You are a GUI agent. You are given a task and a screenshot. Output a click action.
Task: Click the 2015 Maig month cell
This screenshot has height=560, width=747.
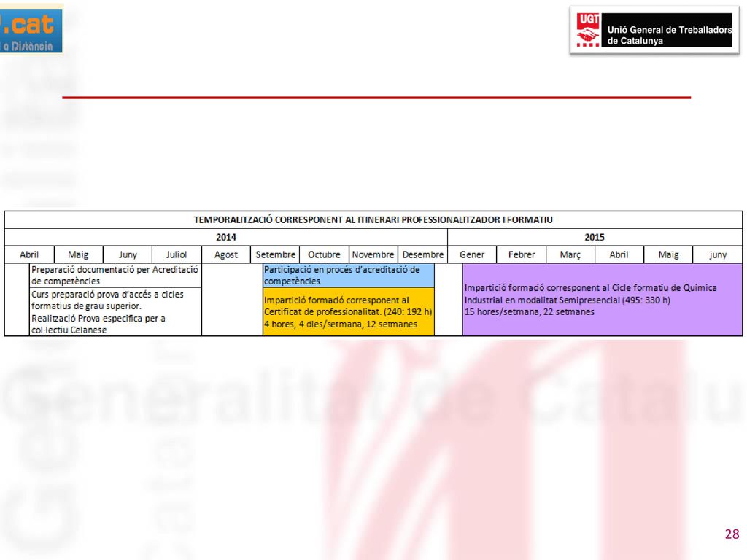(x=668, y=254)
